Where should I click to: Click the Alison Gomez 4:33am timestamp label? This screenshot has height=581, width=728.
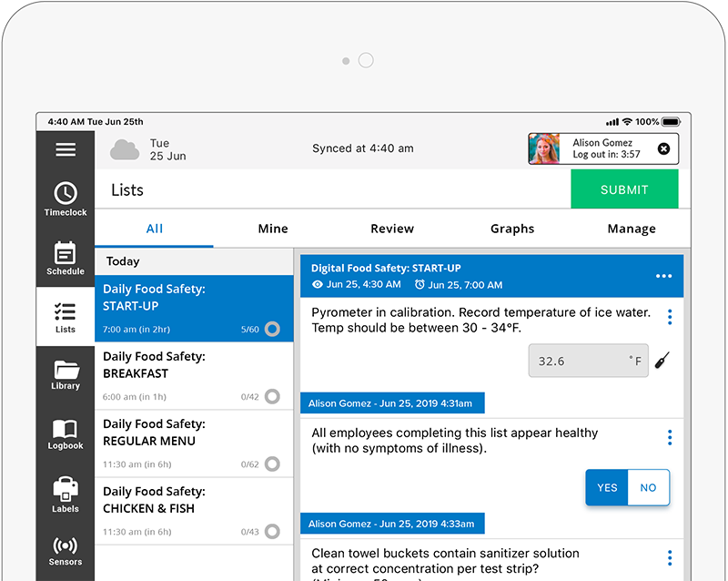tap(392, 524)
